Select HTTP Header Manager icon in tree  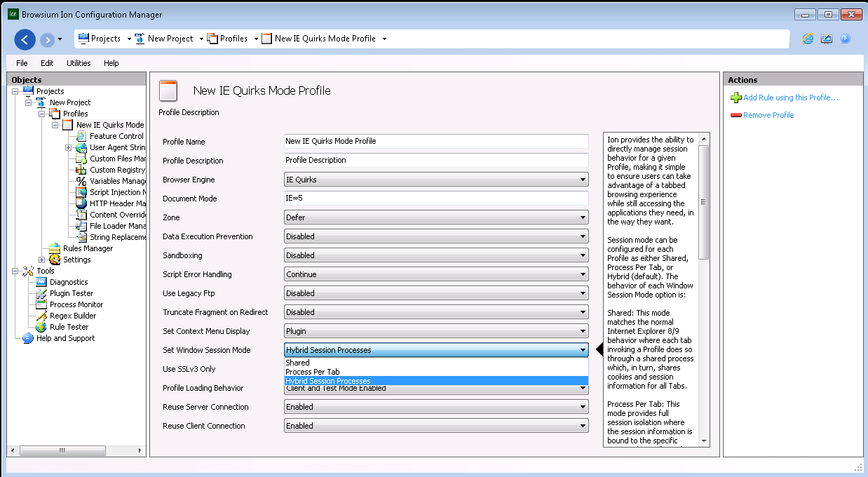[x=81, y=203]
